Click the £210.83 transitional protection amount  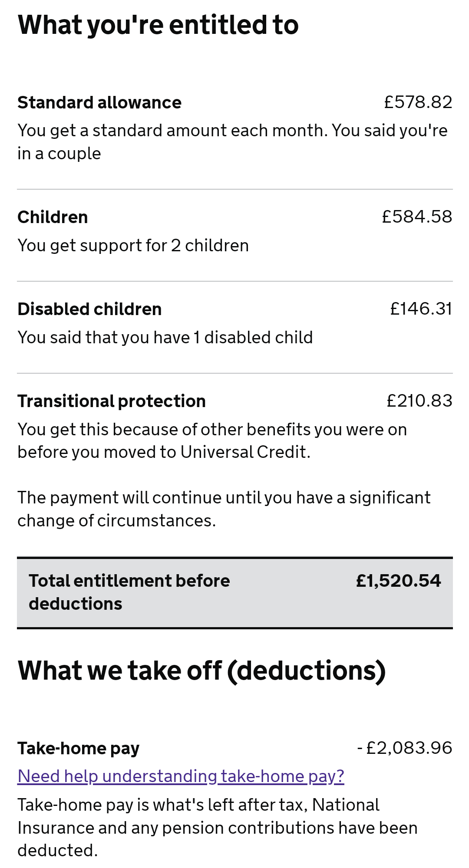(x=419, y=401)
